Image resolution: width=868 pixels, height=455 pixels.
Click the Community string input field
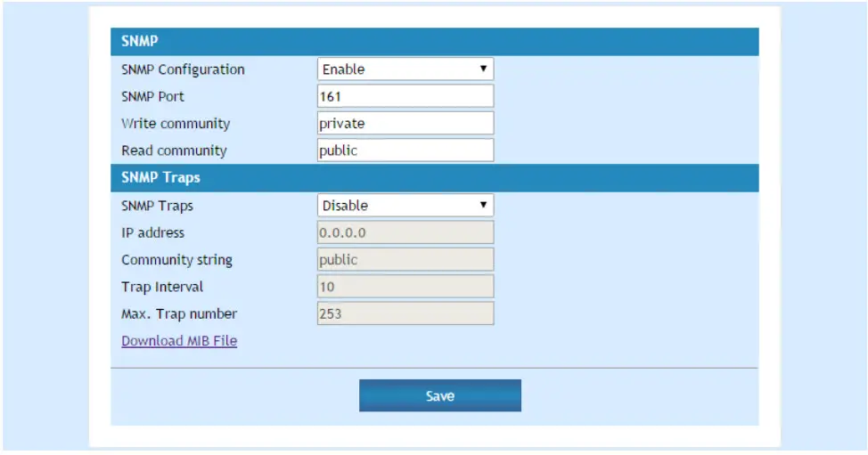405,260
